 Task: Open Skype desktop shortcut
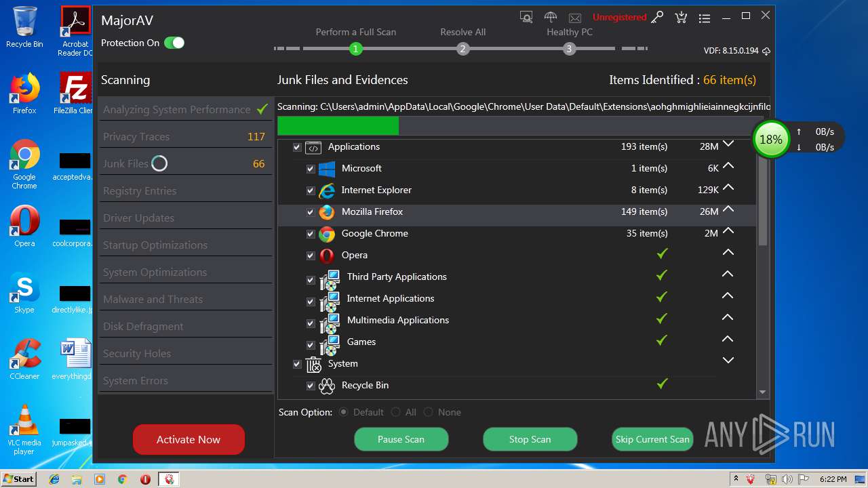(x=24, y=293)
